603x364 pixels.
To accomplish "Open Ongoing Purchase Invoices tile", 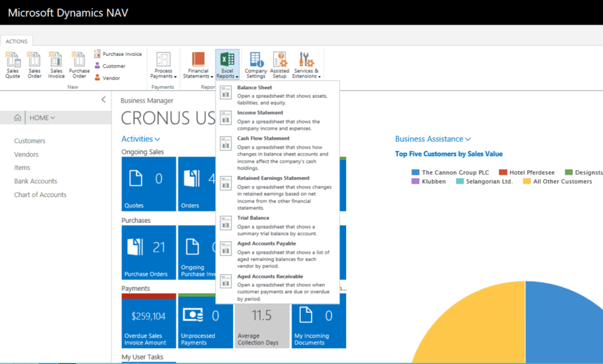I will tap(197, 253).
